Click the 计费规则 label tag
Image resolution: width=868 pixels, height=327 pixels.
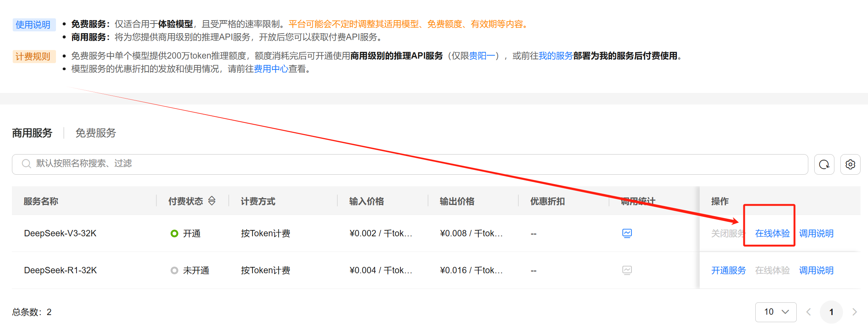(34, 56)
